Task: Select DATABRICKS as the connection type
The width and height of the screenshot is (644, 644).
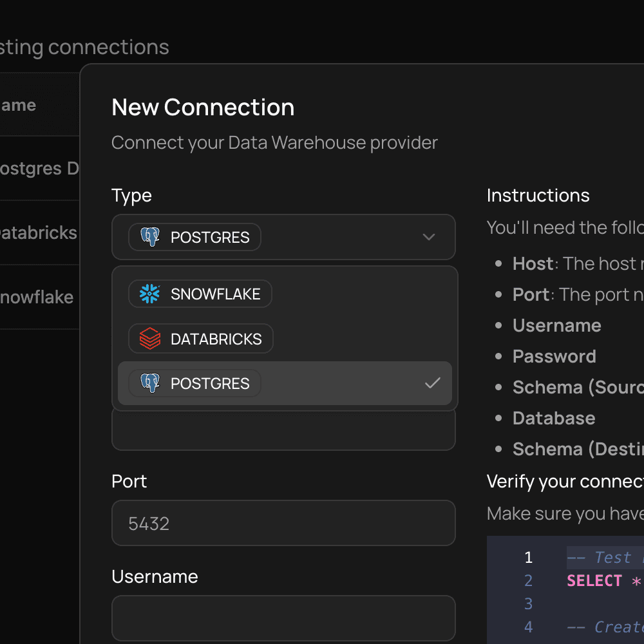Action: (200, 339)
